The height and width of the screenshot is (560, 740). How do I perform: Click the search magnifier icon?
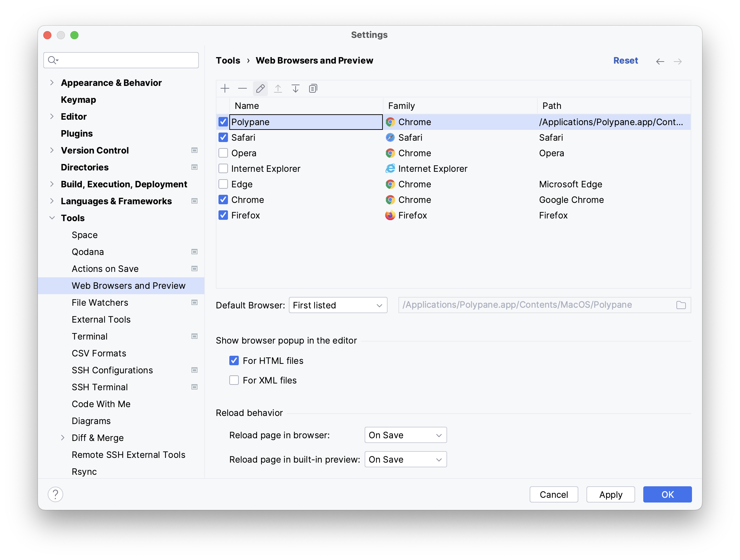(53, 60)
